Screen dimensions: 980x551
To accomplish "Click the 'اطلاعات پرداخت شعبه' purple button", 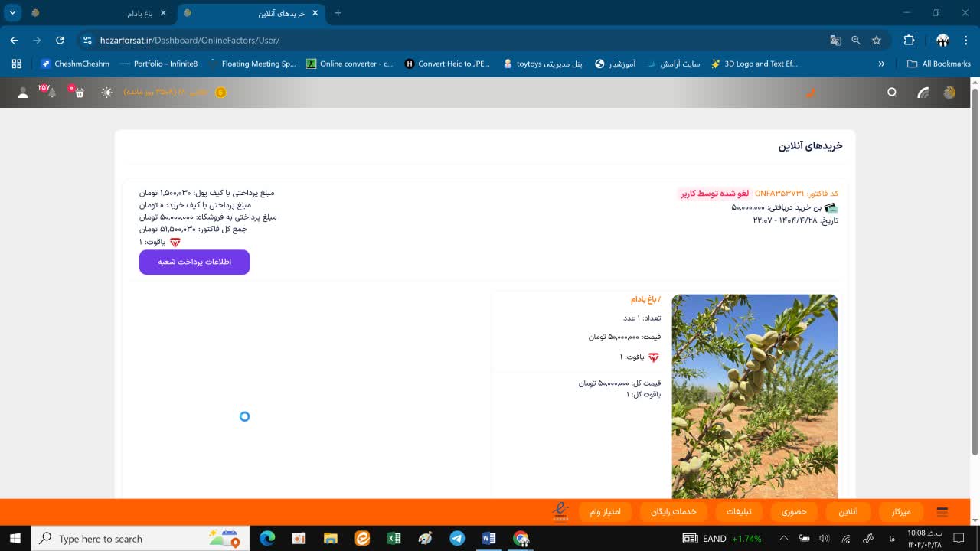I will pos(194,262).
